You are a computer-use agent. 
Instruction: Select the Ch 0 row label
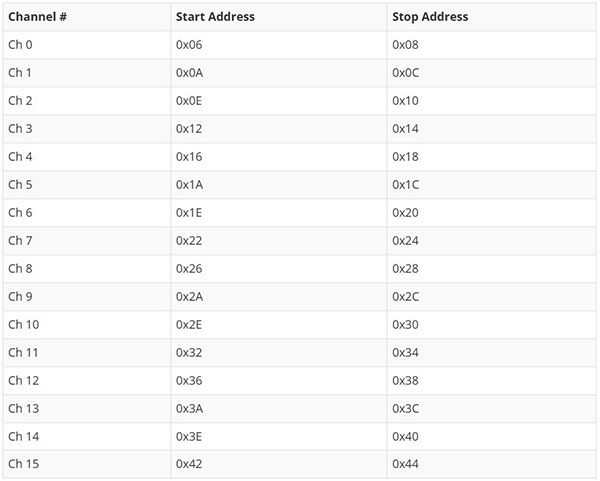pyautogui.click(x=20, y=45)
